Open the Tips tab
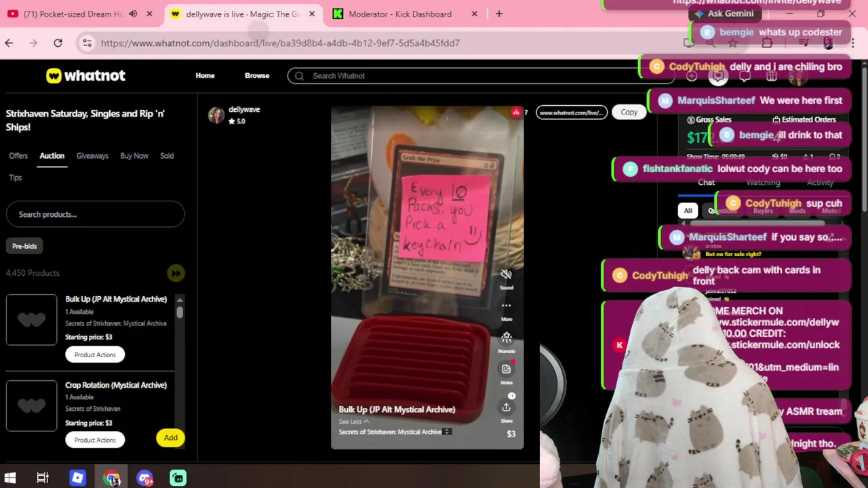Image resolution: width=868 pixels, height=488 pixels. 15,178
